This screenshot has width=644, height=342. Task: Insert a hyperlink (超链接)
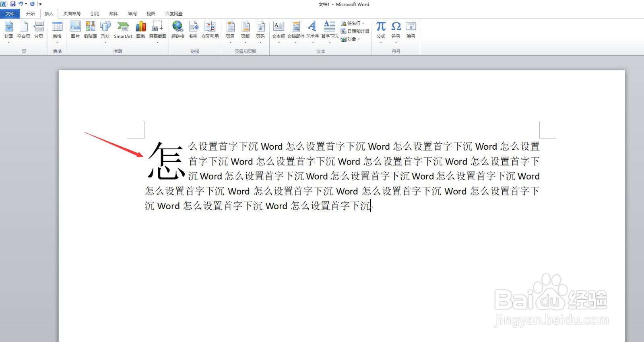[178, 31]
